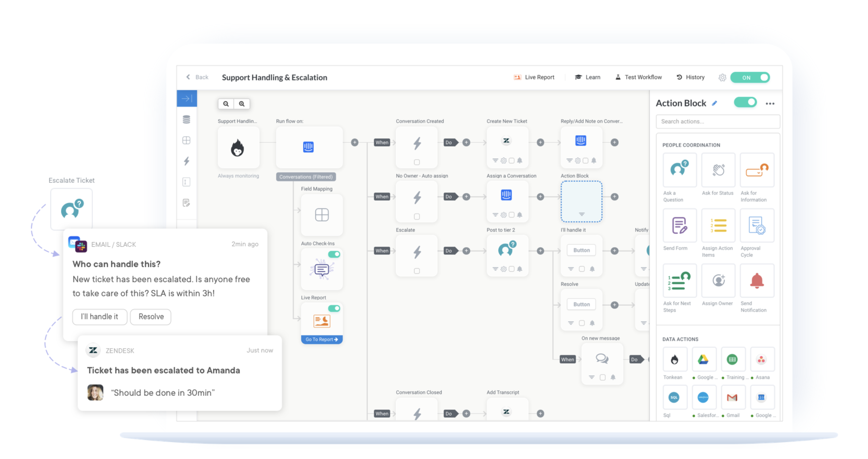Select the Send Notification bell action
Viewport: 868px width, 459px height.
coord(757,281)
